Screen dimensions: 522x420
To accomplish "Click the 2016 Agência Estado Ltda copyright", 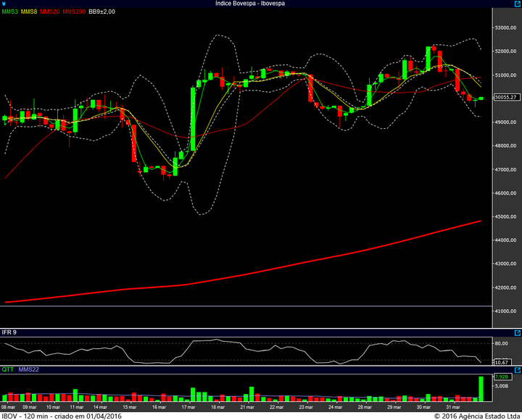I will (x=477, y=416).
